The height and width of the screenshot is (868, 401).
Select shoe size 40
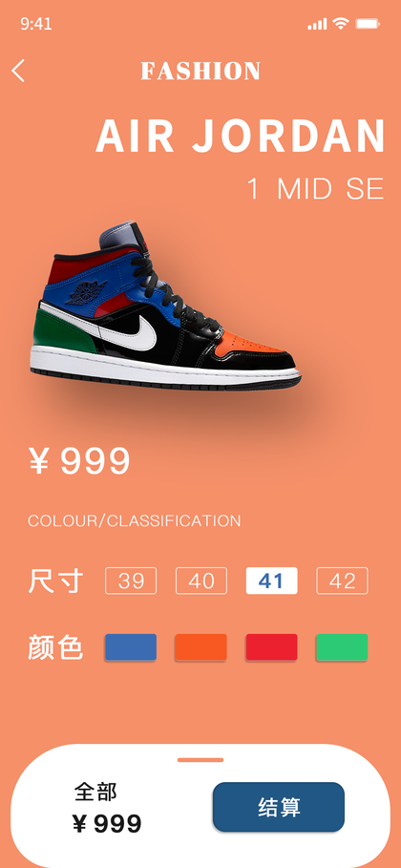[x=201, y=581]
